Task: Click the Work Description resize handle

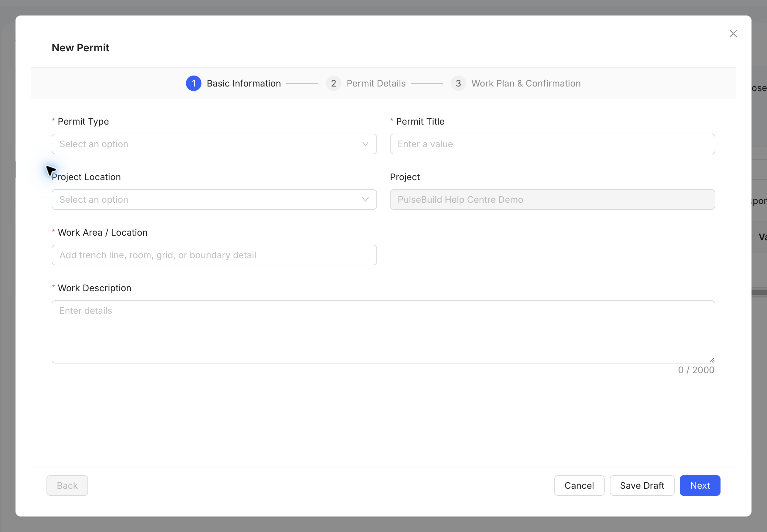Action: click(712, 360)
